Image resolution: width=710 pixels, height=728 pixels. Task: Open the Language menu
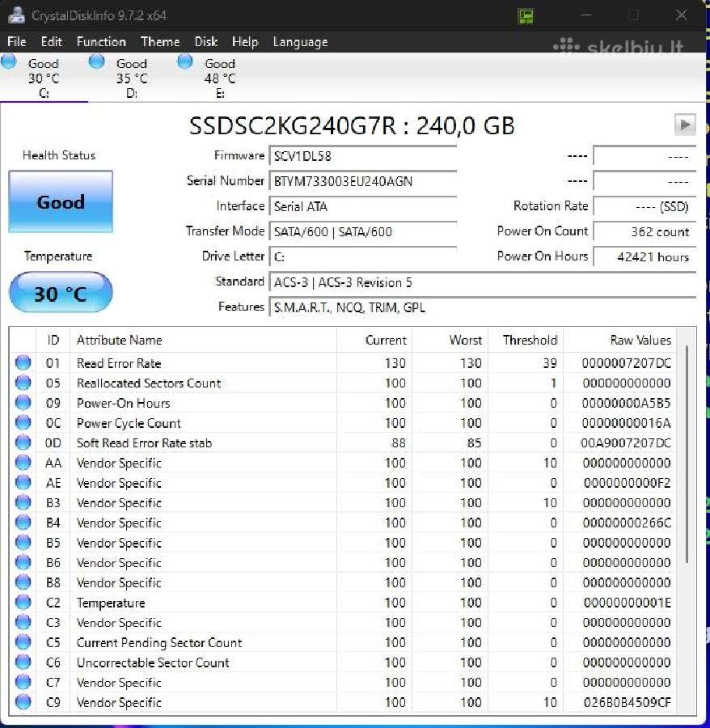click(300, 42)
